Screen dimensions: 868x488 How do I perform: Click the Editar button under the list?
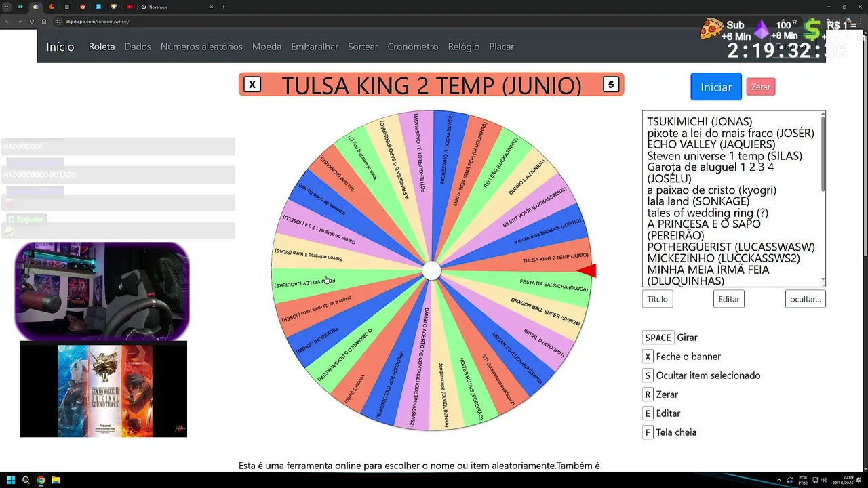click(729, 299)
